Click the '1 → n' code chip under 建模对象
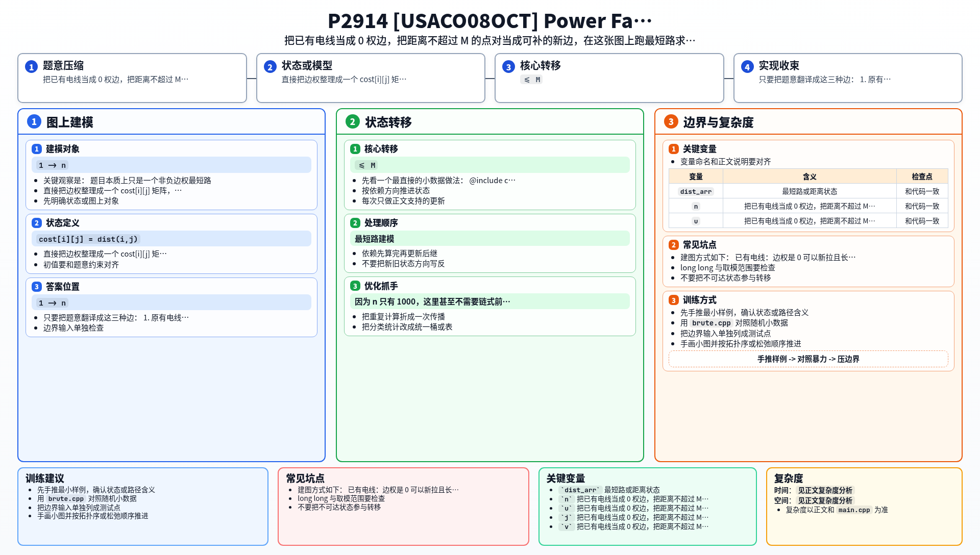 pyautogui.click(x=53, y=165)
